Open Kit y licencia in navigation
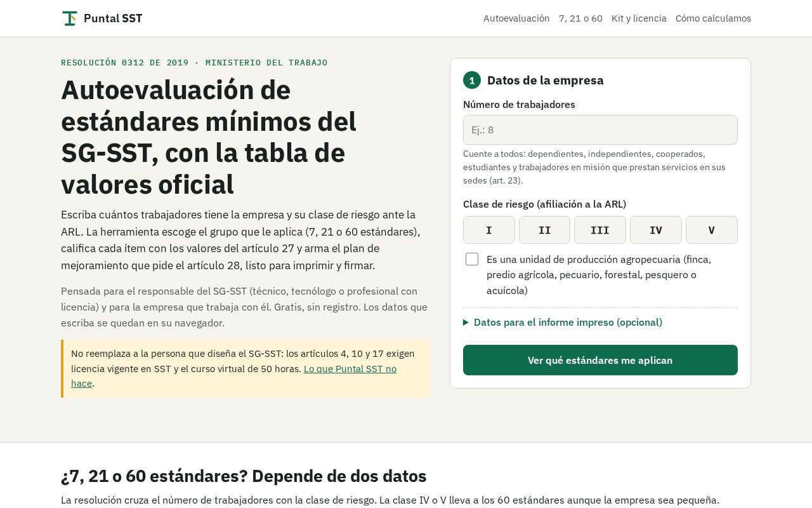The height and width of the screenshot is (508, 812). coord(639,18)
